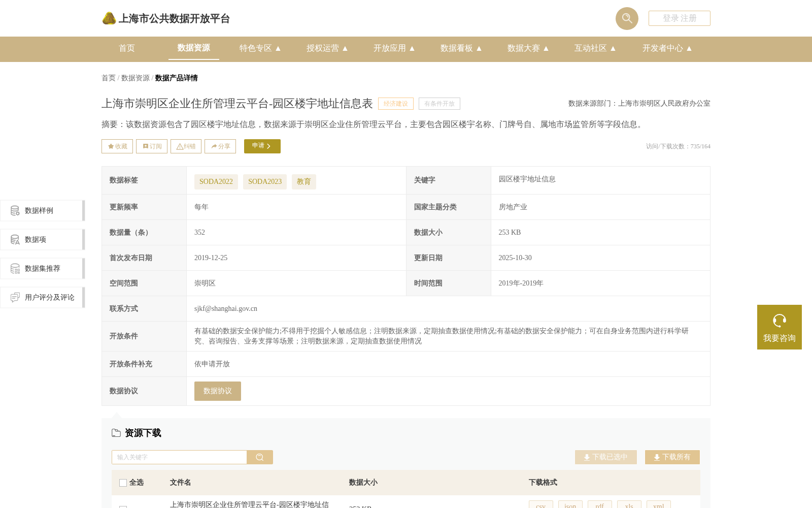Click the 登录 注册 button

tap(680, 18)
